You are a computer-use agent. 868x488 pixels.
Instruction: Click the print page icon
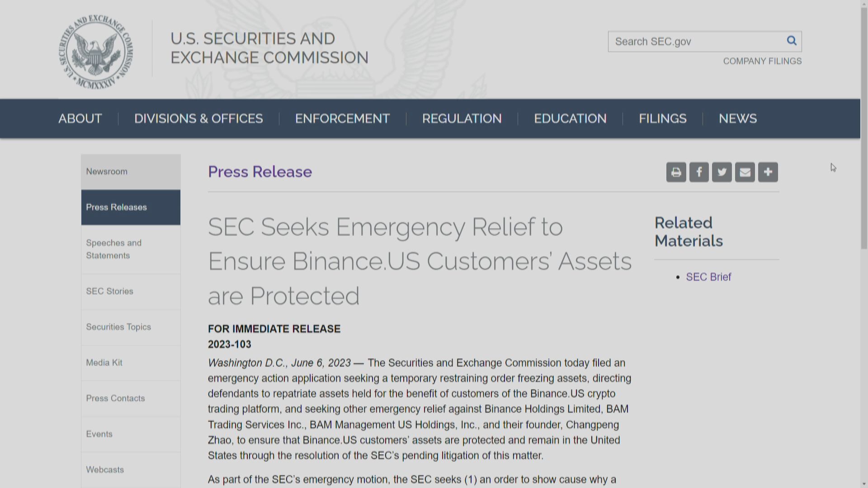point(676,172)
